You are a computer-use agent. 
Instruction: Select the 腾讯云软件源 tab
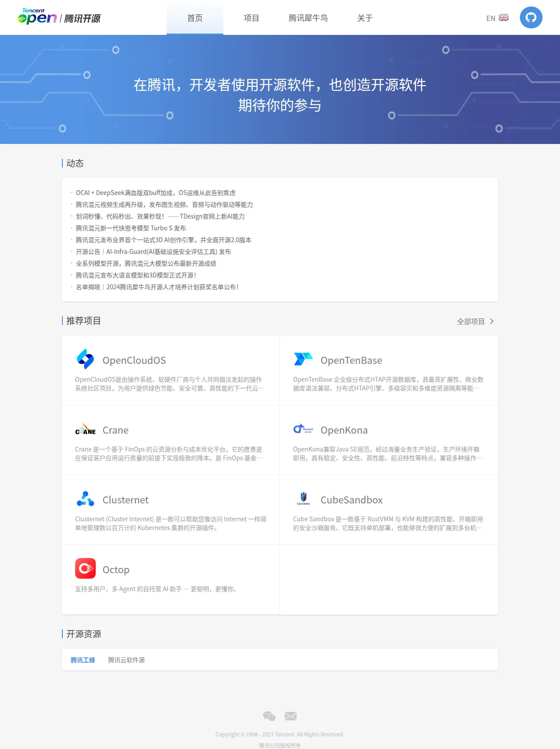(126, 660)
